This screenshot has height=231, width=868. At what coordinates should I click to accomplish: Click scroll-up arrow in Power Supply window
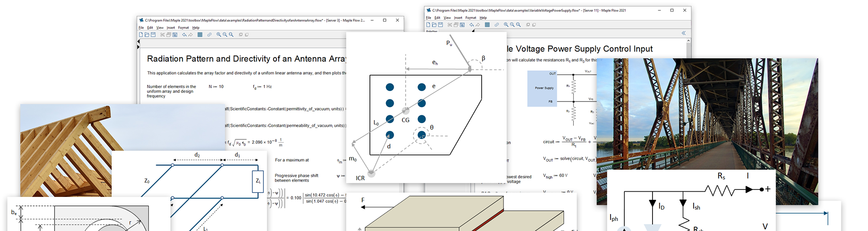click(688, 41)
